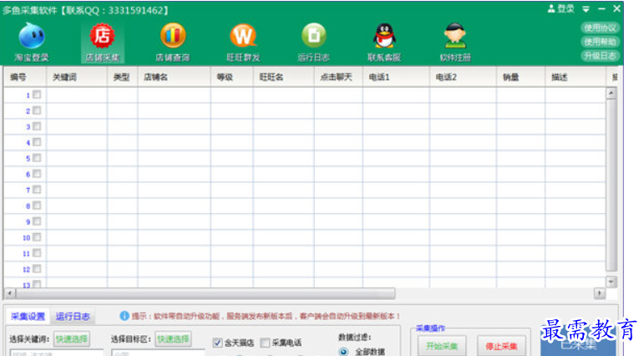This screenshot has height=356, width=644.
Task: Switch to the 采集设置 tab
Action: 28,316
